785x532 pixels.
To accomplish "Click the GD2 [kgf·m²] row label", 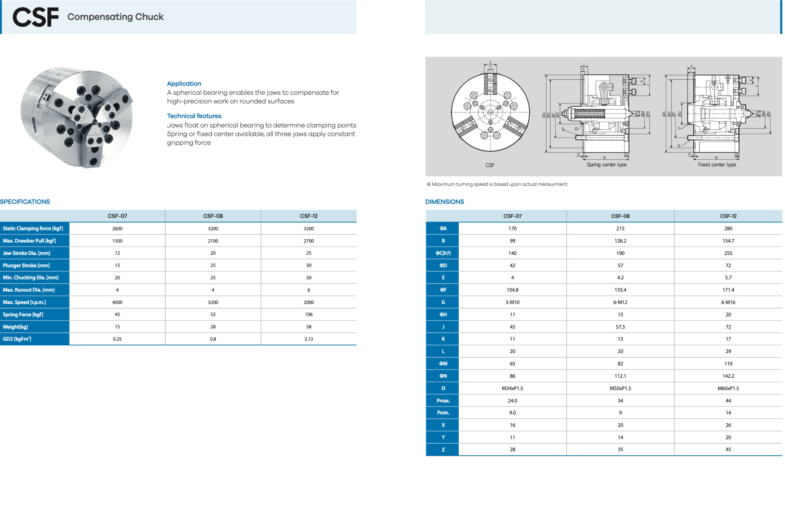I will 17,339.
